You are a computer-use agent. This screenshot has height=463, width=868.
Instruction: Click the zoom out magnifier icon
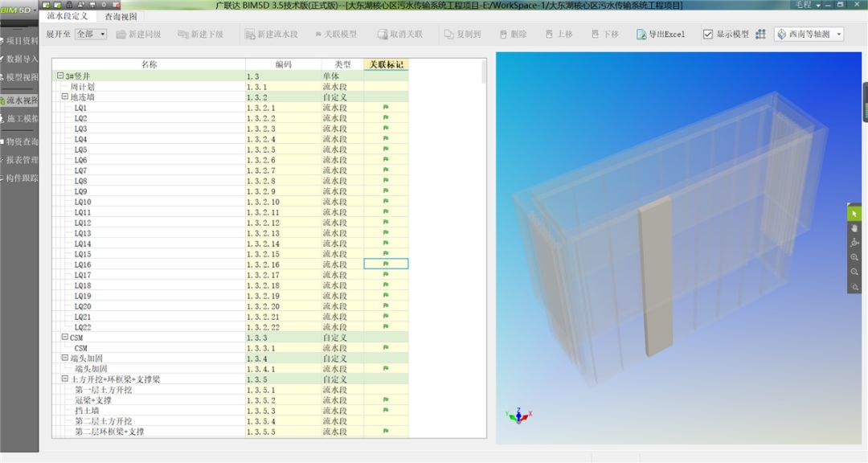(x=854, y=272)
